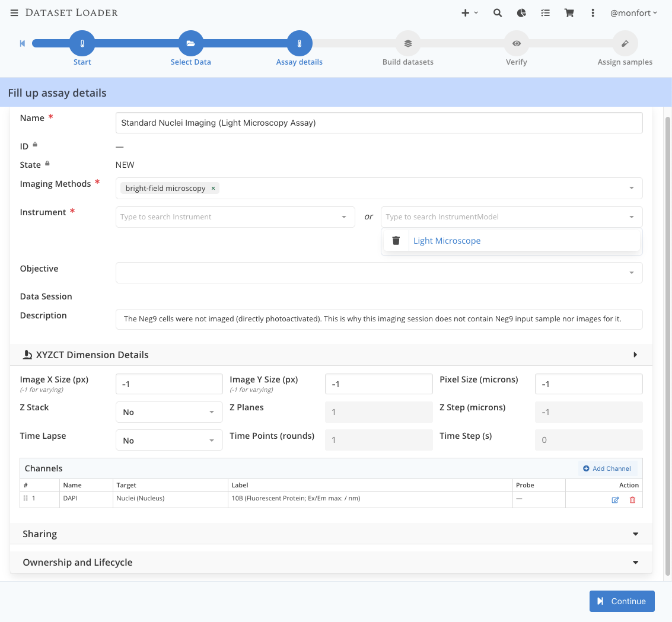Click the 10B Fluorescent Protein label cell
The image size is (672, 622).
tap(370, 499)
